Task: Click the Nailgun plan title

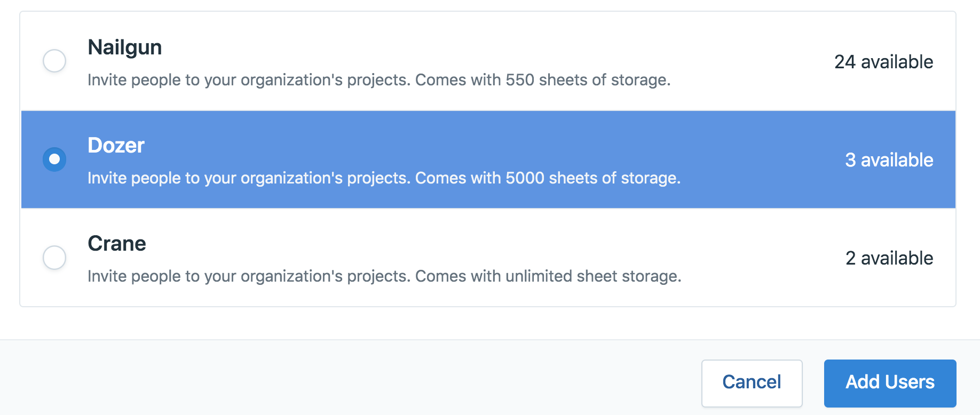Action: [x=124, y=47]
